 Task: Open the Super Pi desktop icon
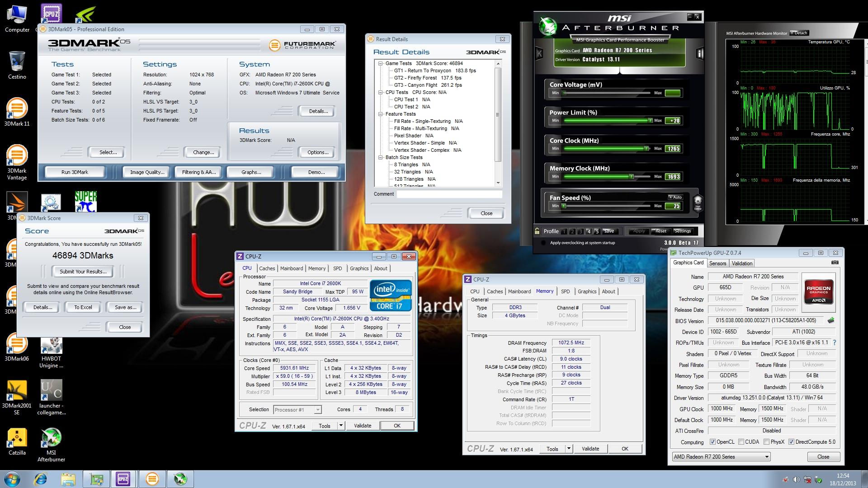click(85, 202)
